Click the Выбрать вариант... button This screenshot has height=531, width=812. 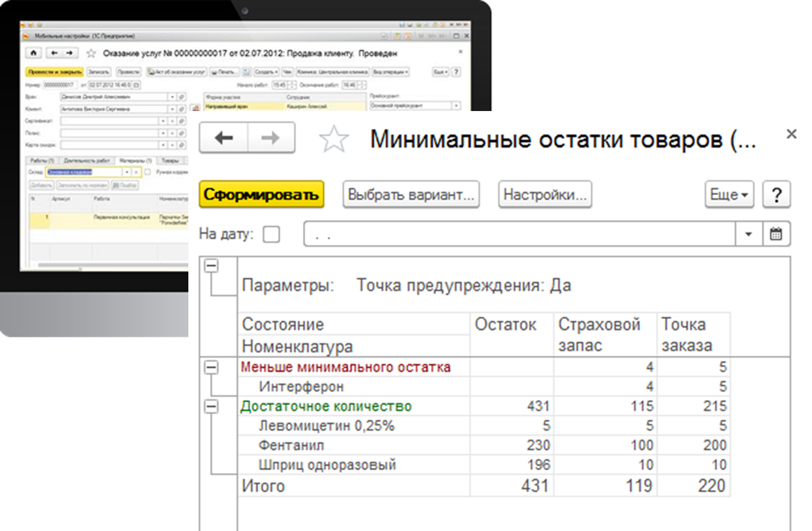411,195
